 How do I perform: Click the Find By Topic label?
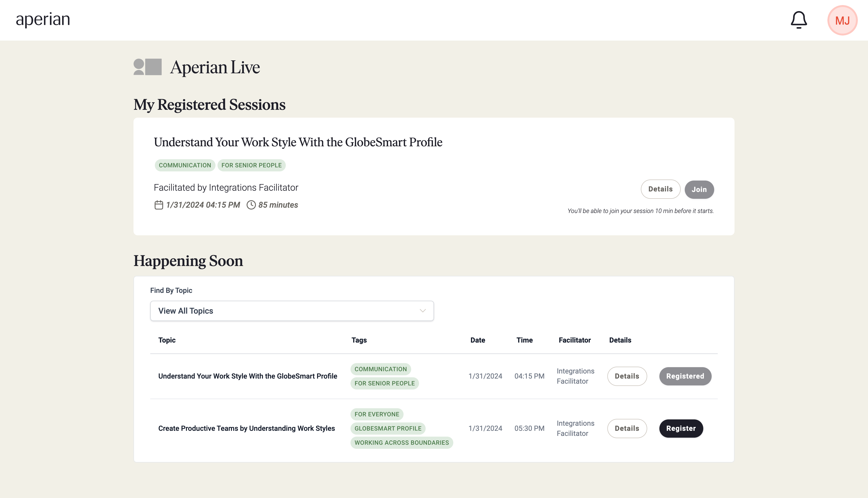171,290
